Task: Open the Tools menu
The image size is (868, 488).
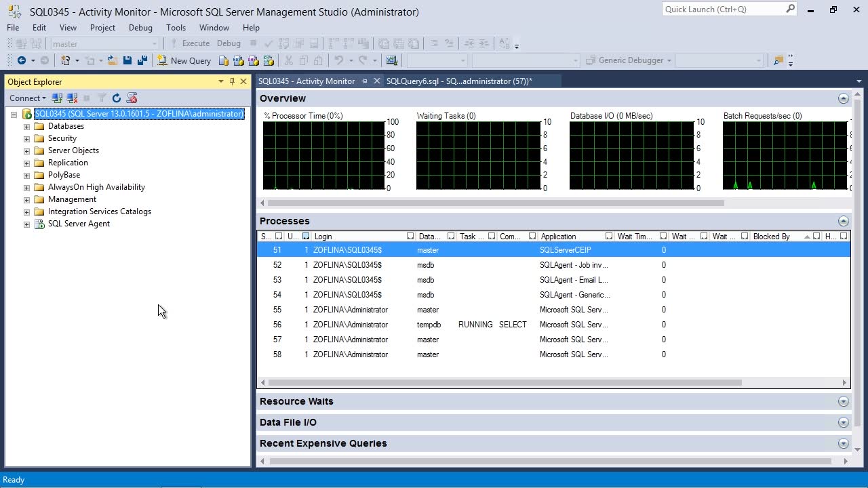Action: tap(176, 28)
